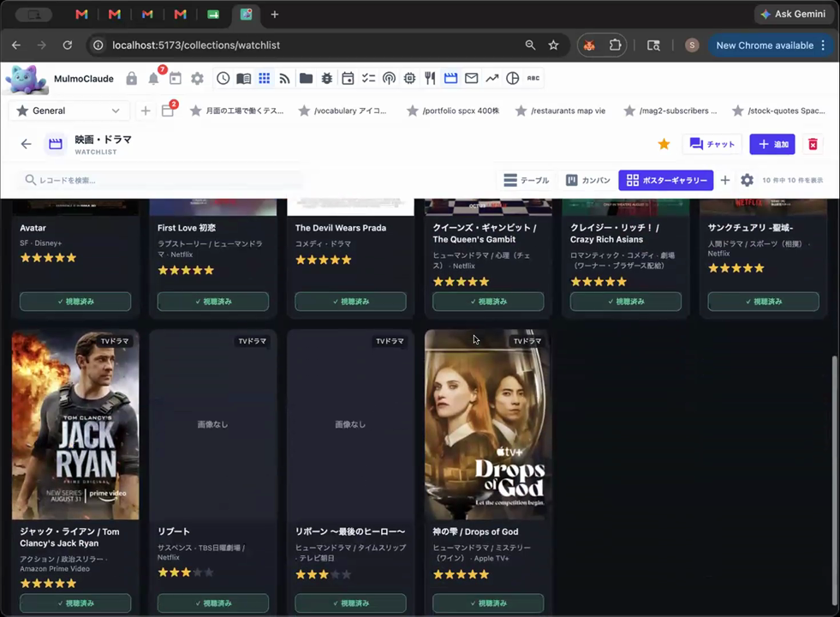Toggle 視聴済み on サンクチュアリ -聖域- card

(764, 302)
